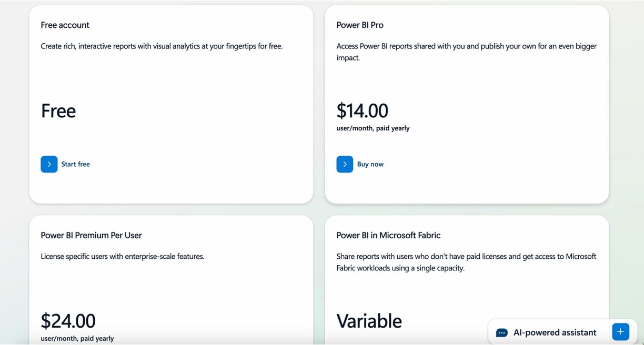Click the Premium Per User description text
Viewport: 644px width, 345px height.
[x=122, y=257]
